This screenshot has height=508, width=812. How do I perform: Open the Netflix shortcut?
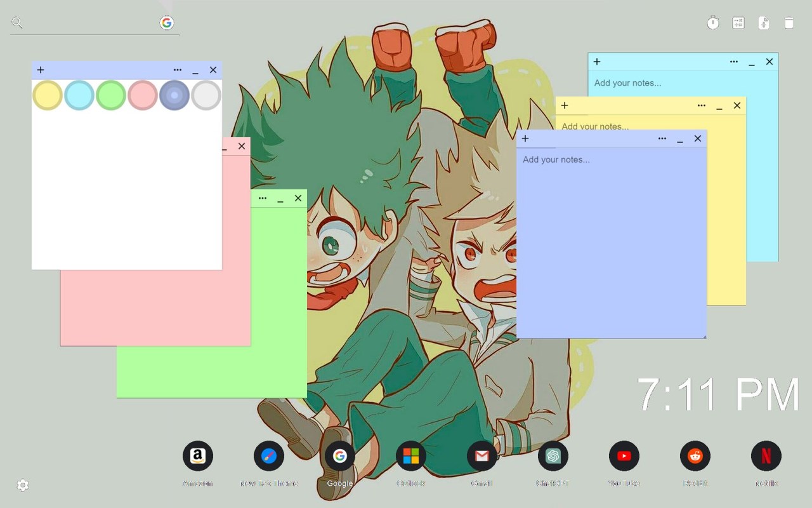(766, 456)
